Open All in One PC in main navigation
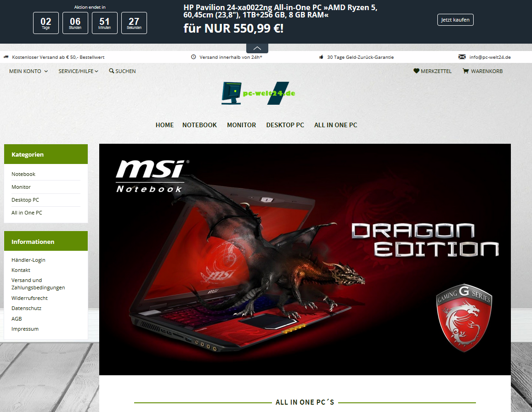Screen dimensions: 532x412 click(x=335, y=125)
